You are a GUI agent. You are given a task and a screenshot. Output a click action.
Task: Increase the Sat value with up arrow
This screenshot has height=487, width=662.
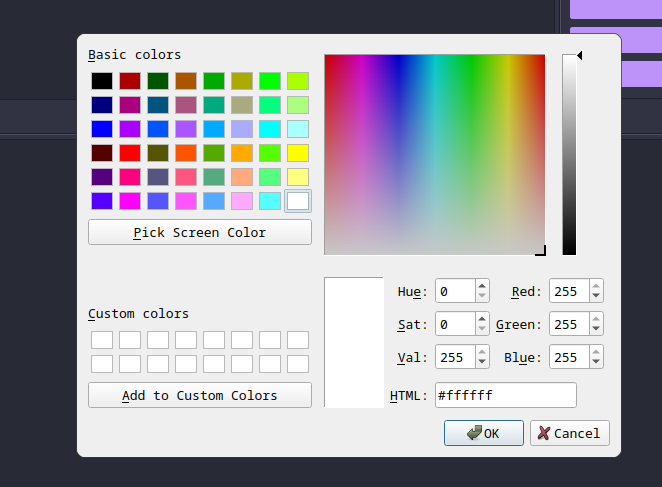pos(482,319)
